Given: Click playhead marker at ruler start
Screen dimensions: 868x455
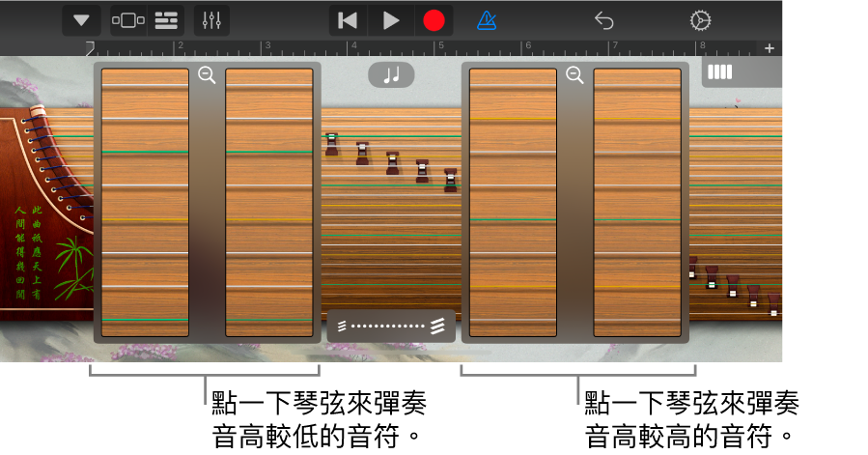Looking at the screenshot, I should (90, 48).
